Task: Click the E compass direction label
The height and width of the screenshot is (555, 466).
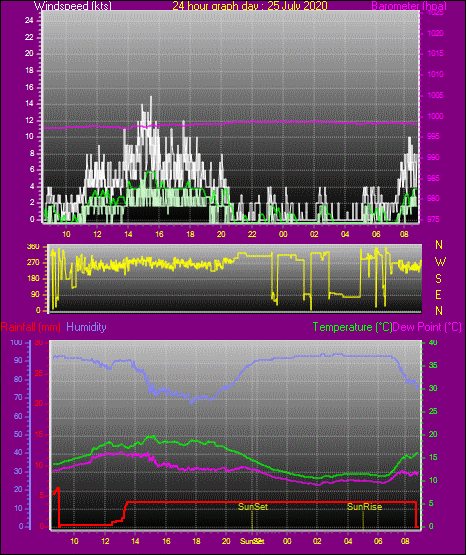Action: (438, 294)
